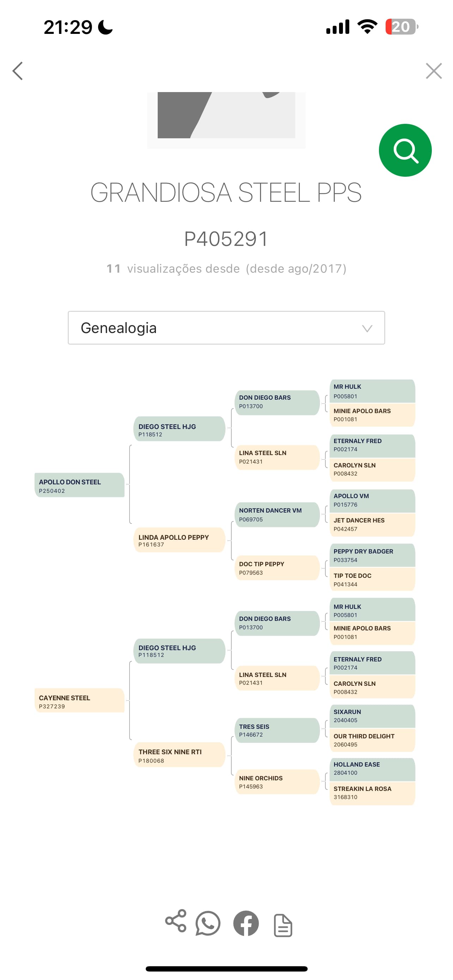Go back with the left chevron arrow
This screenshot has width=453, height=980.
[18, 71]
